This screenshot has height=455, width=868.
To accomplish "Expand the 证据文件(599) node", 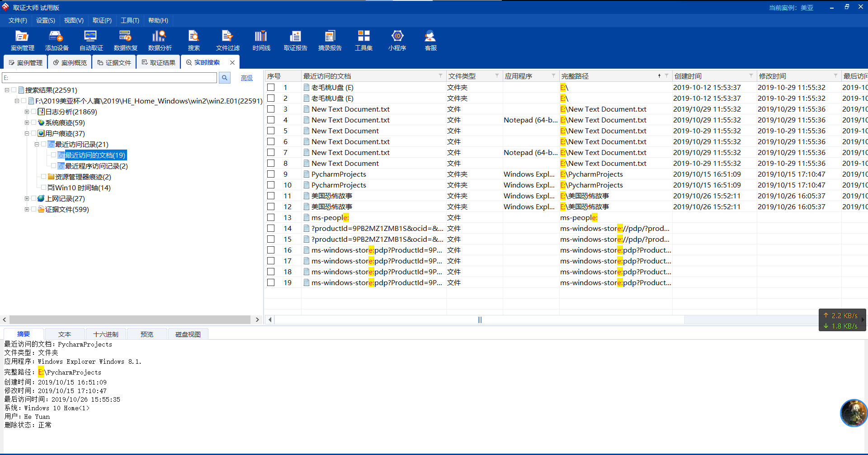I will pyautogui.click(x=27, y=209).
